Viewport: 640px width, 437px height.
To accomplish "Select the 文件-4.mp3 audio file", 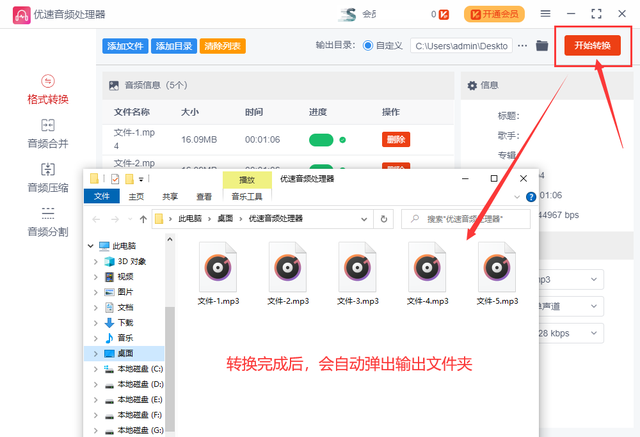I will [428, 273].
